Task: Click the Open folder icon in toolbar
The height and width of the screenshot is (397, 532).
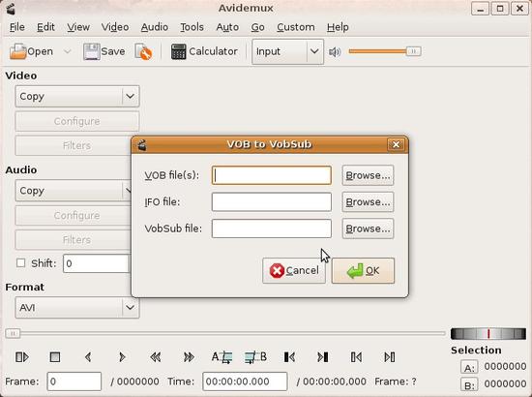Action: pyautogui.click(x=17, y=51)
